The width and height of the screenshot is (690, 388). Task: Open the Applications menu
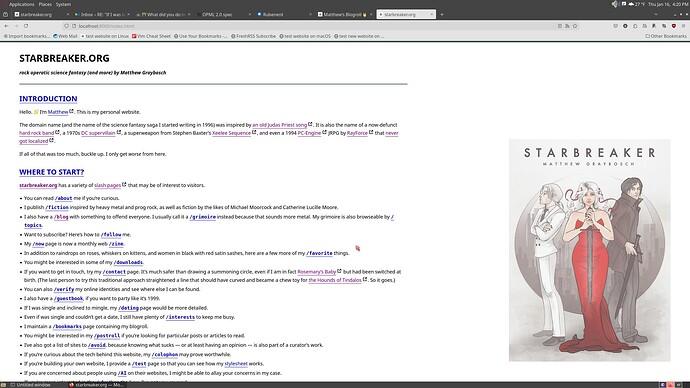tap(22, 4)
